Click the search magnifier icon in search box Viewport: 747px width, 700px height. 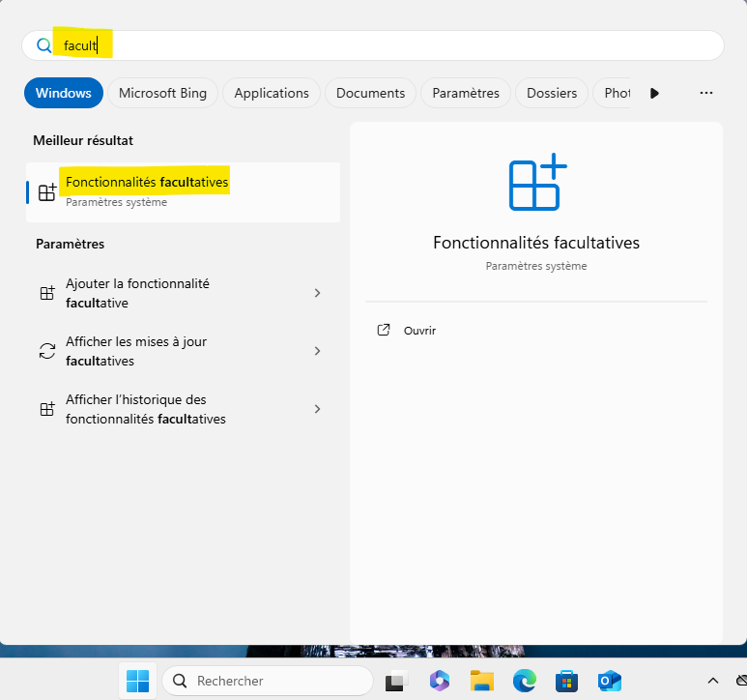[43, 45]
